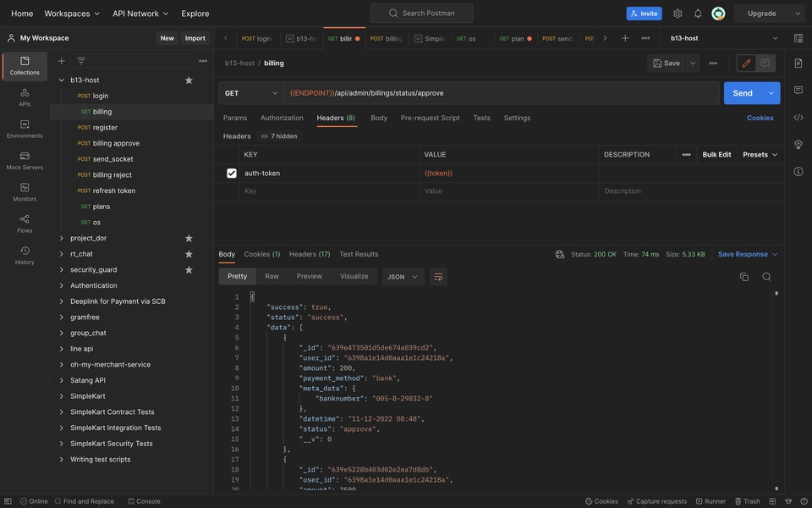This screenshot has width=812, height=508.
Task: Open the user avatar menu
Action: coord(718,14)
